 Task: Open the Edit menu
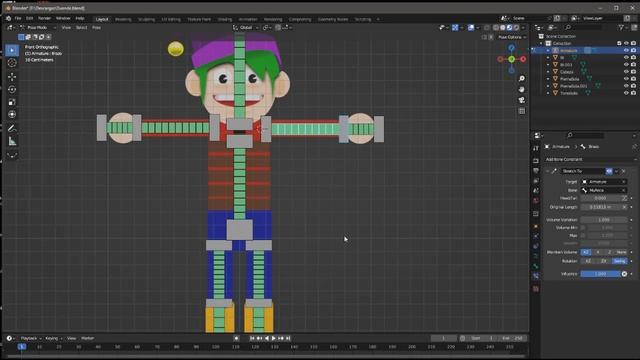29,18
